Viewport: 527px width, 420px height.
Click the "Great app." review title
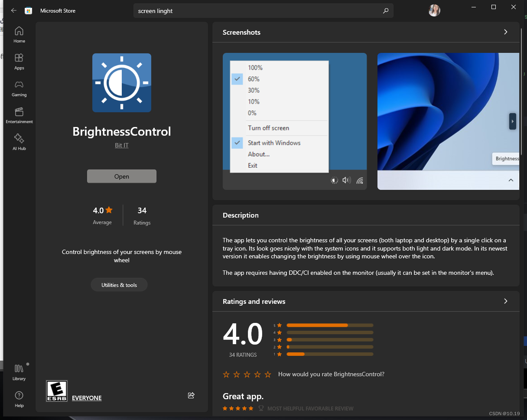point(243,396)
